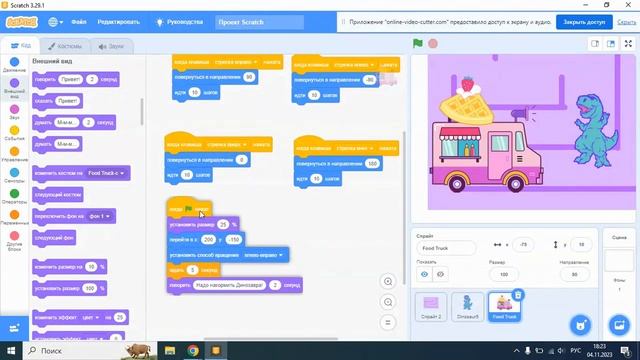Click the sprite x coordinate field

pos(524,244)
